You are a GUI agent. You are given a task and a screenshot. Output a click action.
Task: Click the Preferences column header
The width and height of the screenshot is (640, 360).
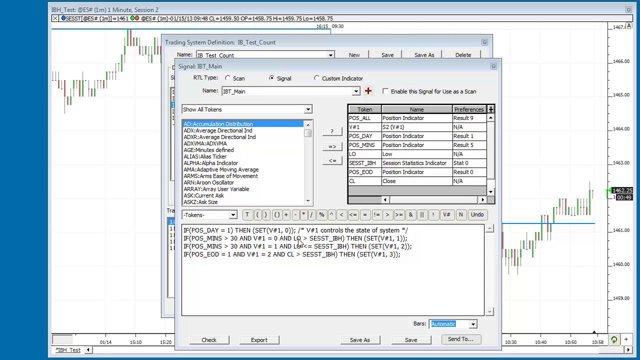coord(469,109)
